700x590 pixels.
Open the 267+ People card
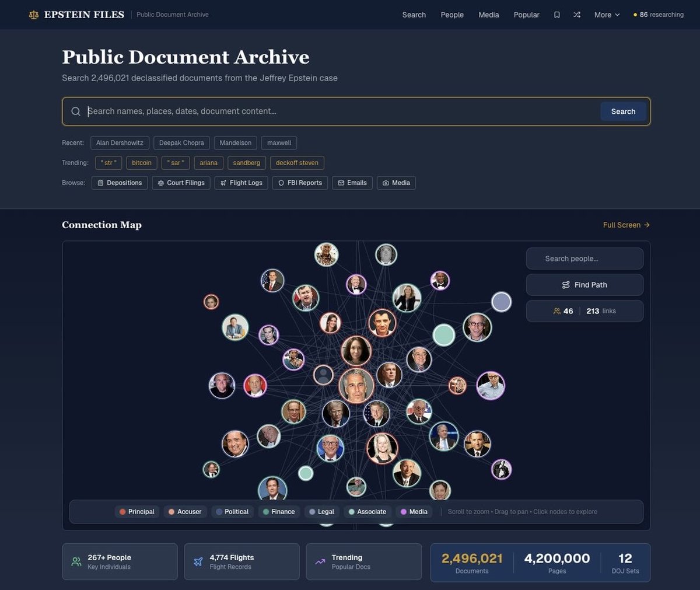[120, 562]
